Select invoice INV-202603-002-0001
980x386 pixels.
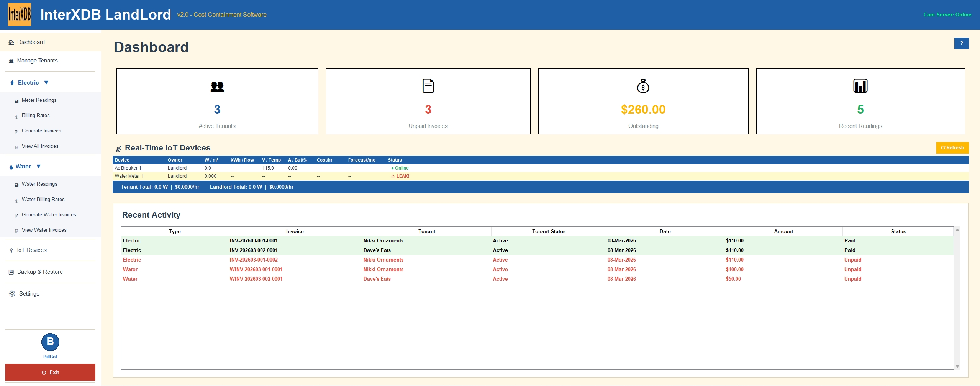pos(537,250)
